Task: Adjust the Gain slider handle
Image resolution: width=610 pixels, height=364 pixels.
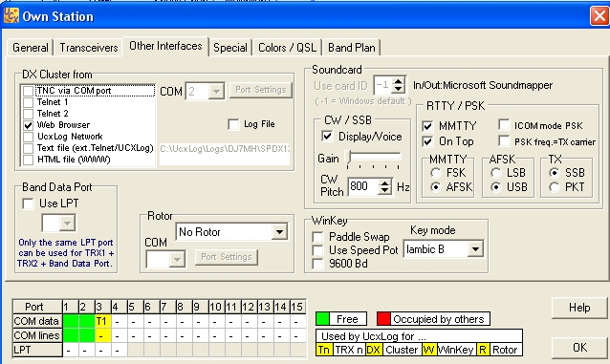Action: pos(349,157)
